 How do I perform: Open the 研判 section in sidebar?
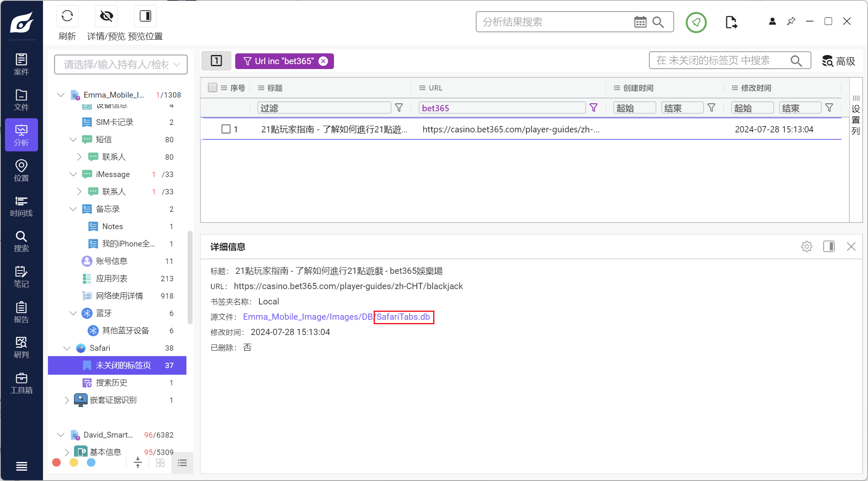21,347
